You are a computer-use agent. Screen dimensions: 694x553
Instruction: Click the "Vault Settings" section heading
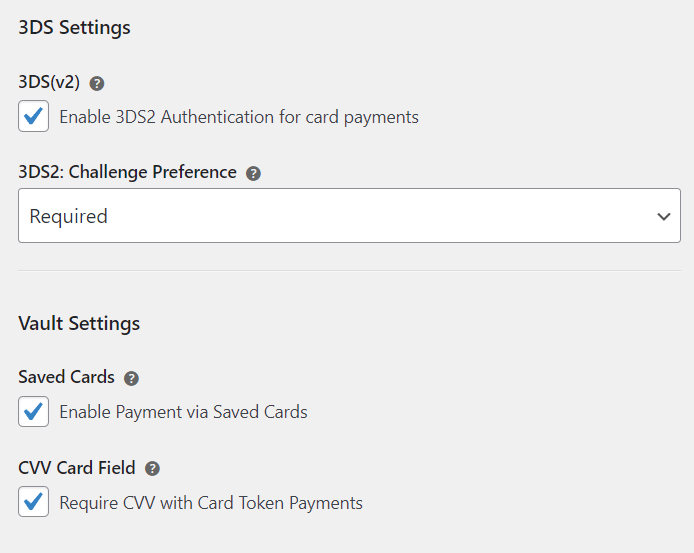79,323
